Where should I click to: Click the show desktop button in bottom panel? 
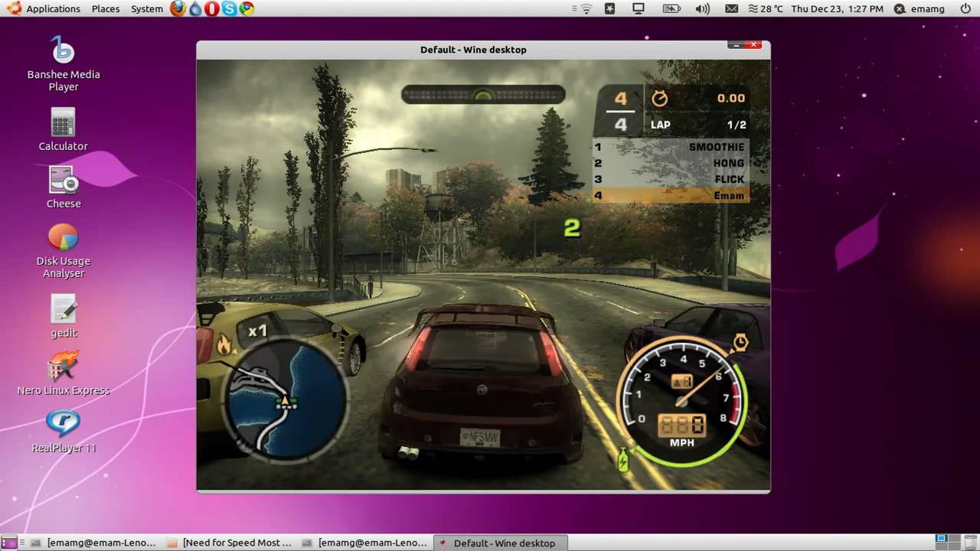pos(9,543)
